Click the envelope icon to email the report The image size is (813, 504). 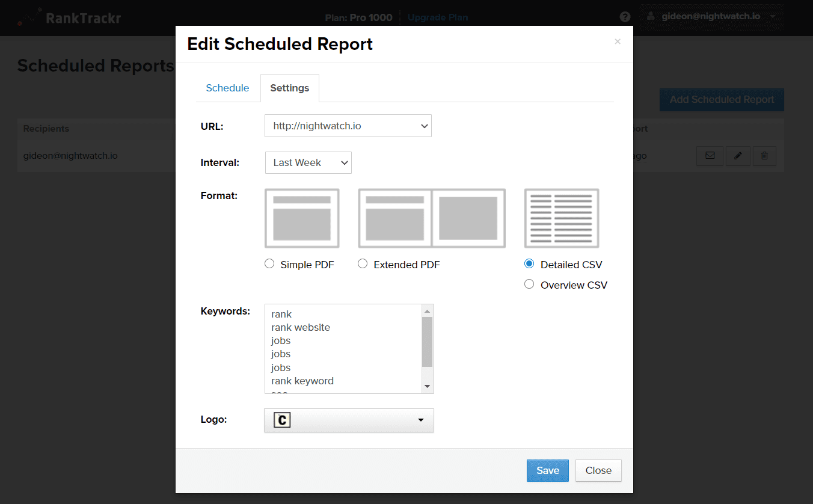[x=710, y=156]
